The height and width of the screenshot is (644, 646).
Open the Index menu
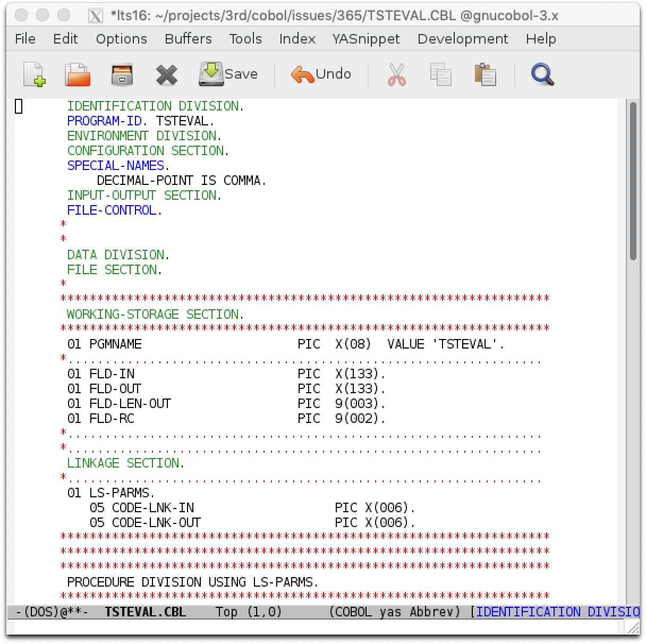[296, 38]
